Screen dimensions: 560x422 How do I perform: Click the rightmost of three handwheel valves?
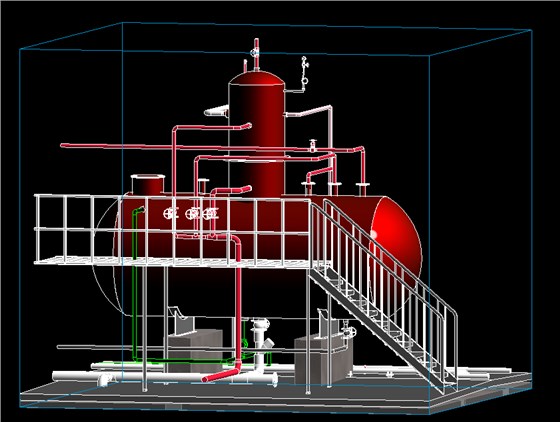point(211,213)
